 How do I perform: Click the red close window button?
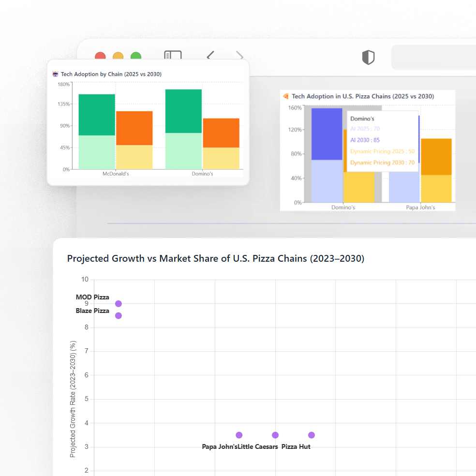pyautogui.click(x=100, y=56)
